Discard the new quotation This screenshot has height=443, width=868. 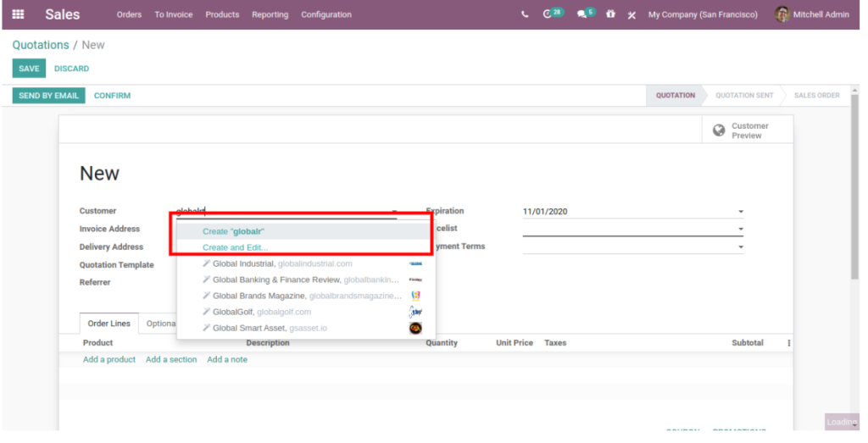click(71, 69)
